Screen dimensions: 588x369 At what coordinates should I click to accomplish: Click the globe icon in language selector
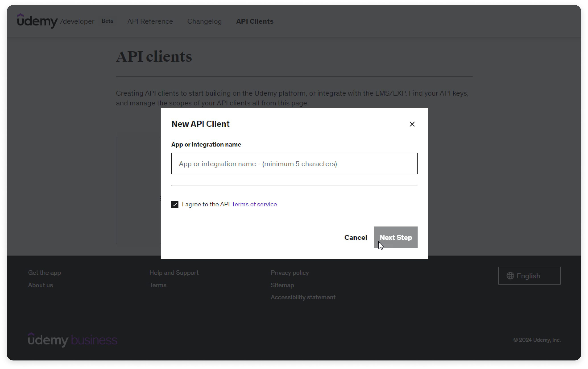510,276
